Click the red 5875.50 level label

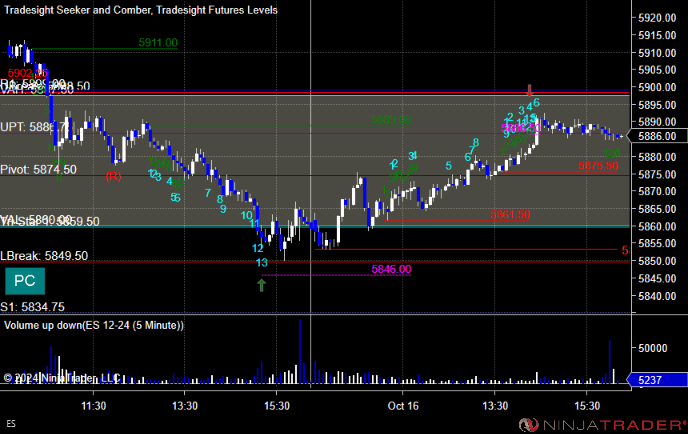(598, 166)
